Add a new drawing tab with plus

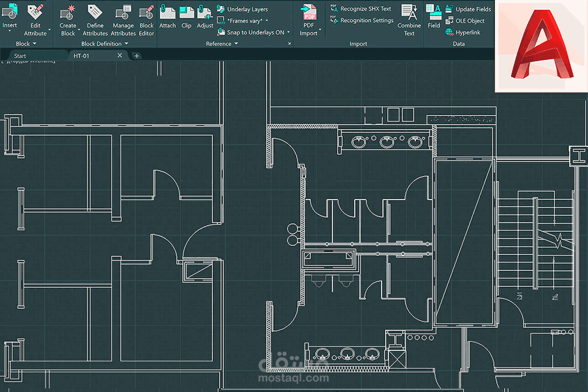click(137, 56)
